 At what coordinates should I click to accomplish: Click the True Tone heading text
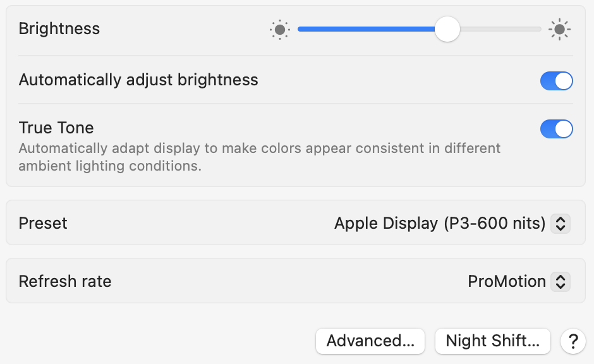(56, 128)
